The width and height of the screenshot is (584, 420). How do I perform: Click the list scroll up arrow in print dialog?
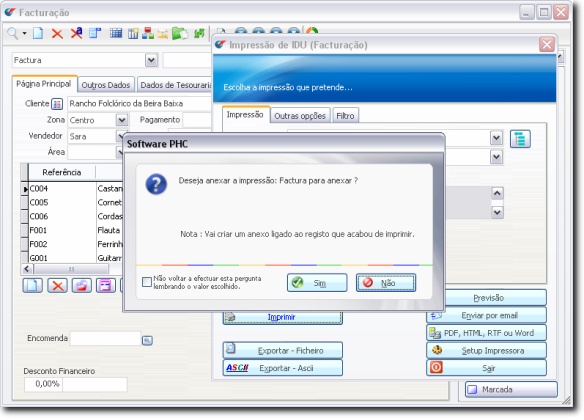(x=498, y=193)
